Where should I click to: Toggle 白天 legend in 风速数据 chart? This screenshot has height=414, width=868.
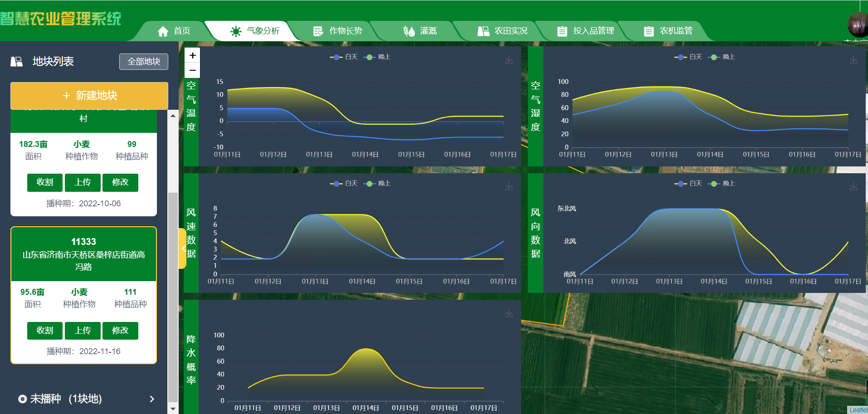pos(344,184)
